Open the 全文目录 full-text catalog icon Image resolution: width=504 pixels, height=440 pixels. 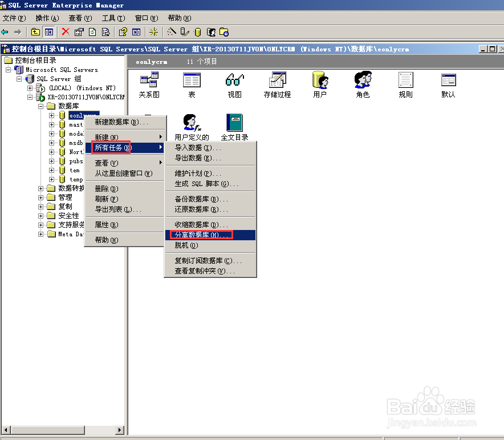coord(235,127)
